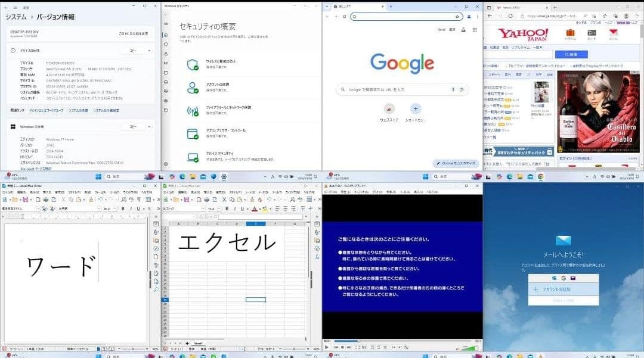Click the Google voice search microphone icon
Image resolution: width=644 pixels, height=358 pixels.
453,89
